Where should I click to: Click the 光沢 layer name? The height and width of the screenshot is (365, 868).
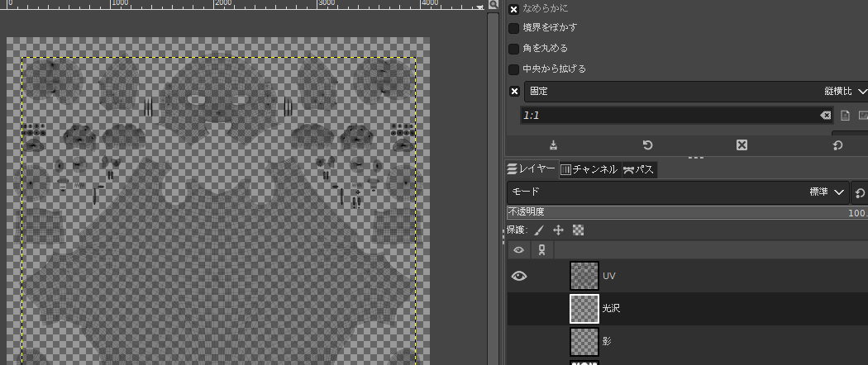click(611, 309)
